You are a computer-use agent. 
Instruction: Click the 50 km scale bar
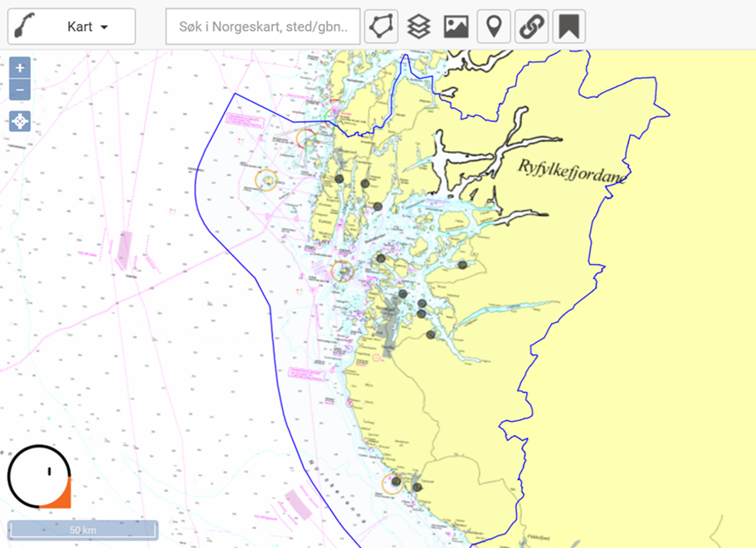coord(82,530)
